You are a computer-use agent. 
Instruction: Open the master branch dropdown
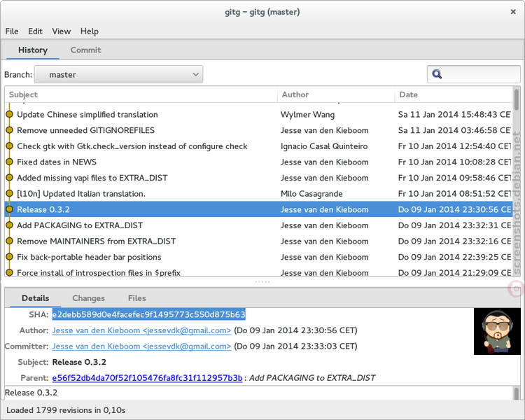point(118,74)
